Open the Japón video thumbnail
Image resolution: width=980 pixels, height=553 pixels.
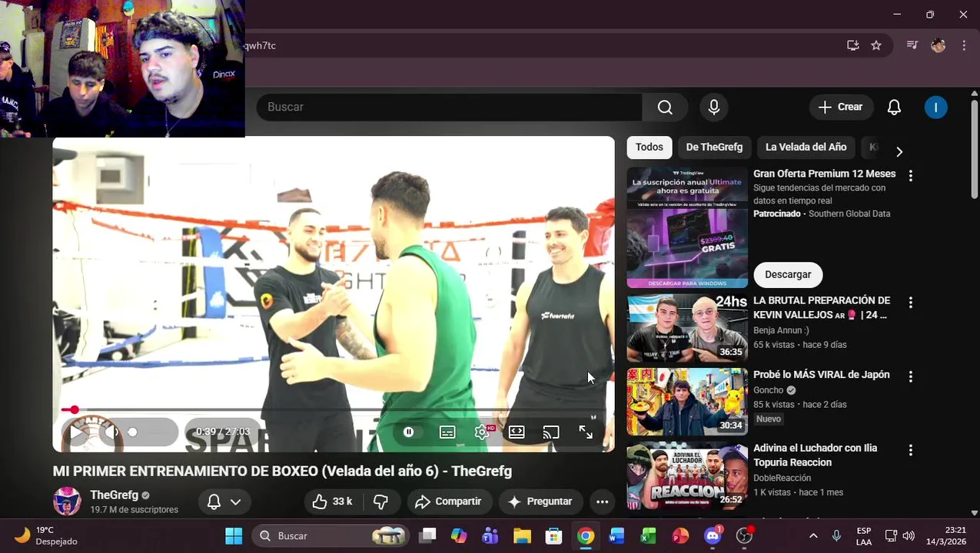(x=687, y=402)
